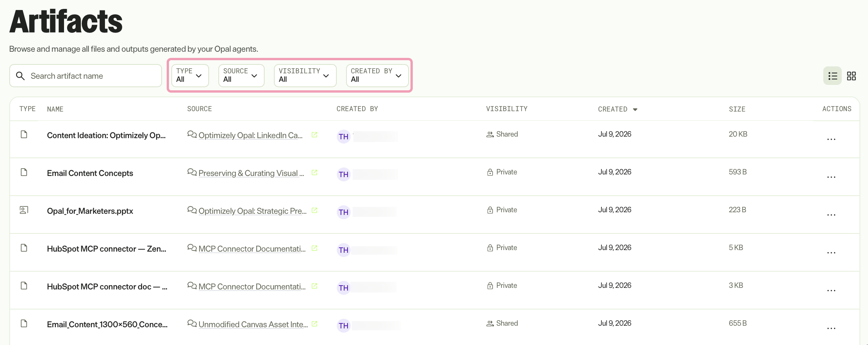Select artifact Email Content Concepts
868x345 pixels.
coord(90,173)
